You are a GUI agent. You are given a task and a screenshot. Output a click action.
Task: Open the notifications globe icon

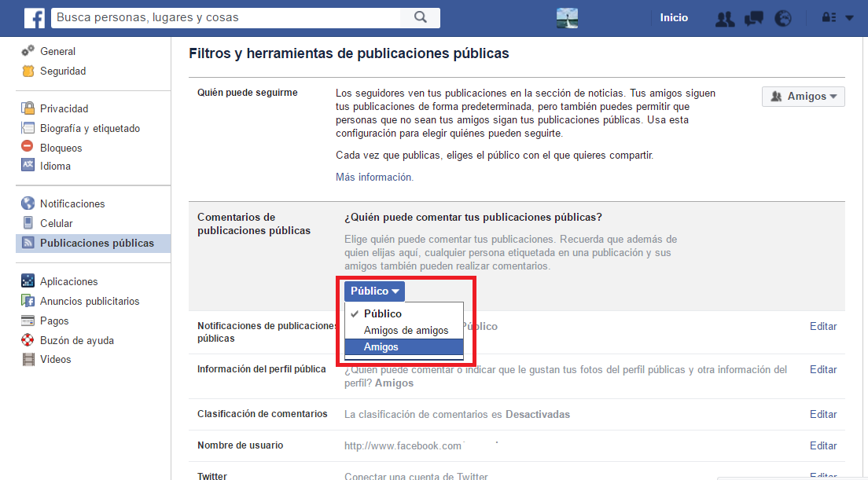783,19
